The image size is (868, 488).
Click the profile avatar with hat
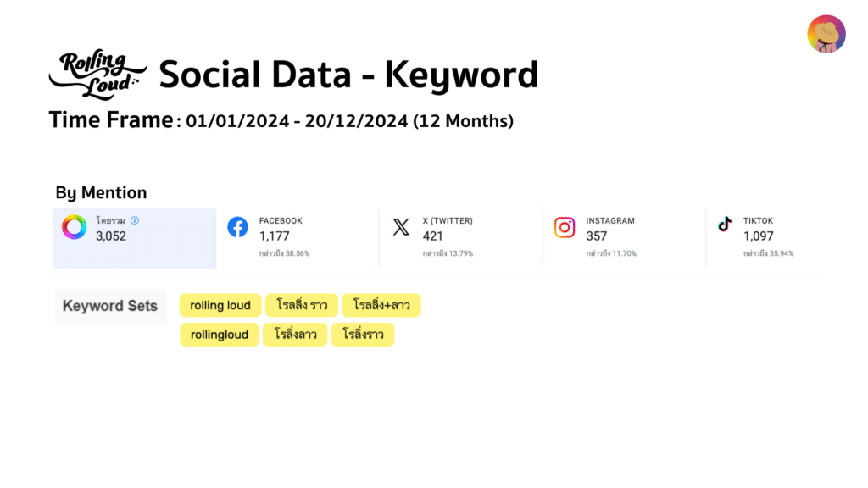point(826,34)
